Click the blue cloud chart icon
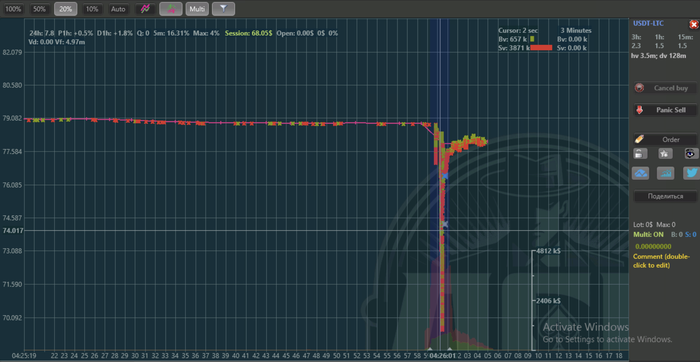Viewport: 700px width, 362px height. pos(640,173)
